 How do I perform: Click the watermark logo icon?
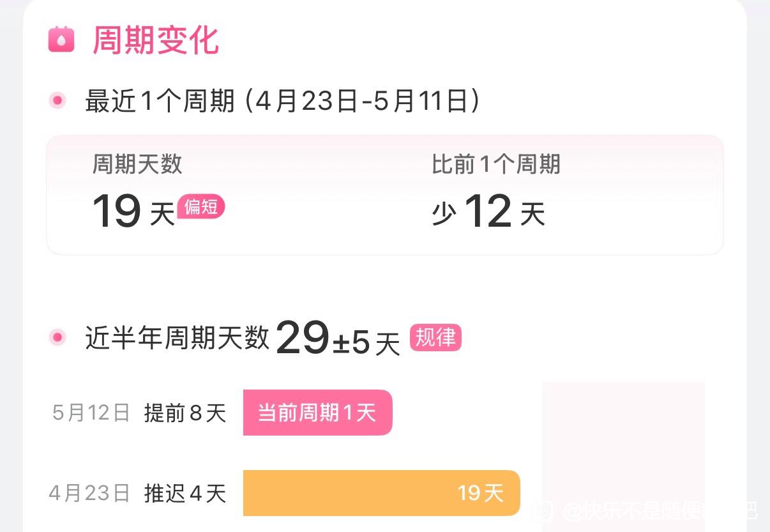tap(541, 510)
